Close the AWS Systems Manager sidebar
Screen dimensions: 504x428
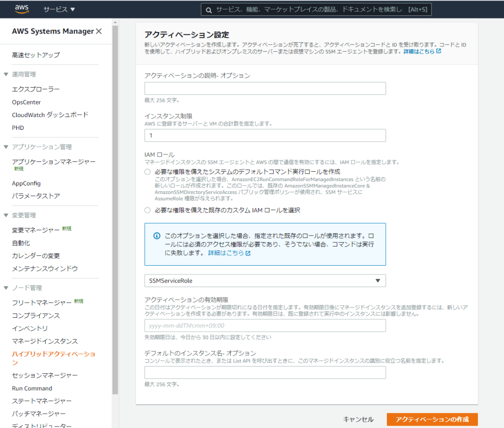98,31
